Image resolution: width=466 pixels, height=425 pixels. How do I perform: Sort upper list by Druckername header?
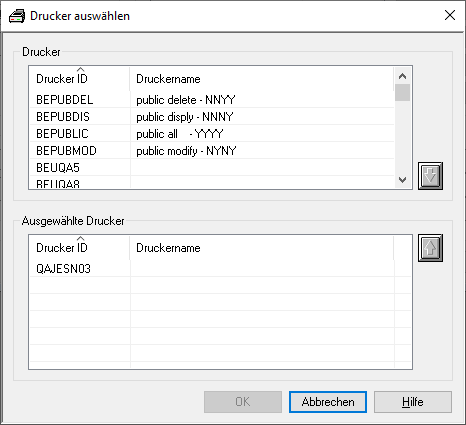pos(262,79)
